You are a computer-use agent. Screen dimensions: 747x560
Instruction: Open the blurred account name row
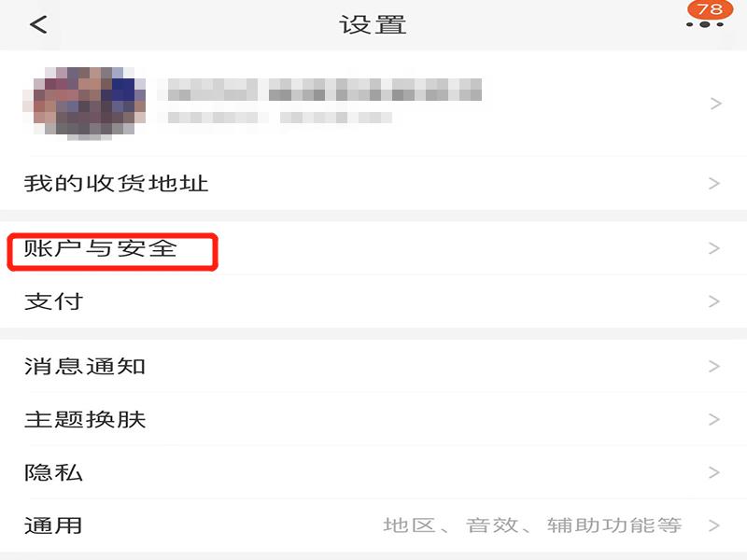pyautogui.click(x=373, y=104)
